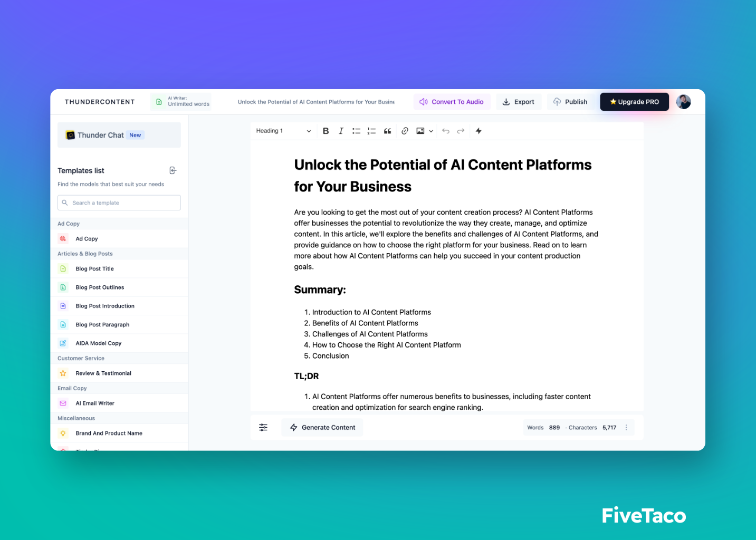Click the article title heading in editor
Image resolution: width=756 pixels, height=540 pixels.
point(443,176)
